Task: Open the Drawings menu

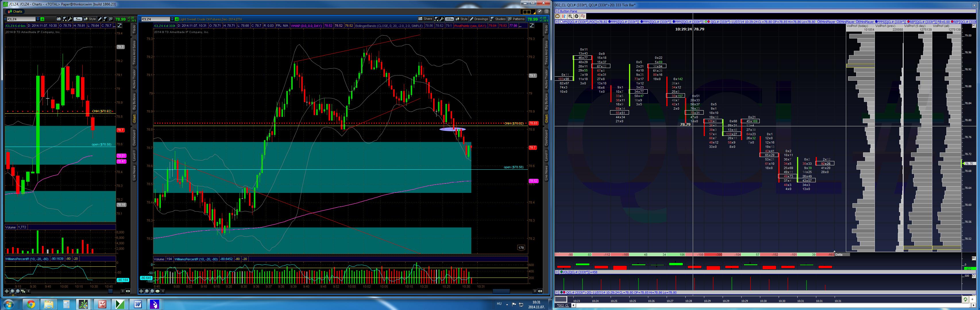Action: [x=479, y=19]
